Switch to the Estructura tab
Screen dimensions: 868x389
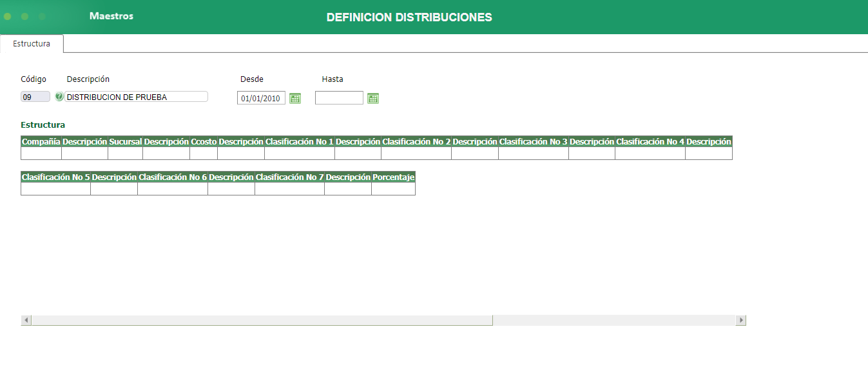coord(31,43)
